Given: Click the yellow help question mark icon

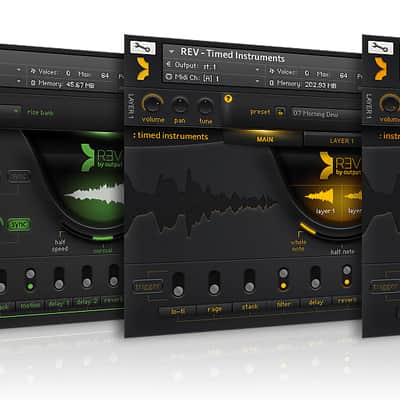Looking at the screenshot, I should (x=228, y=99).
